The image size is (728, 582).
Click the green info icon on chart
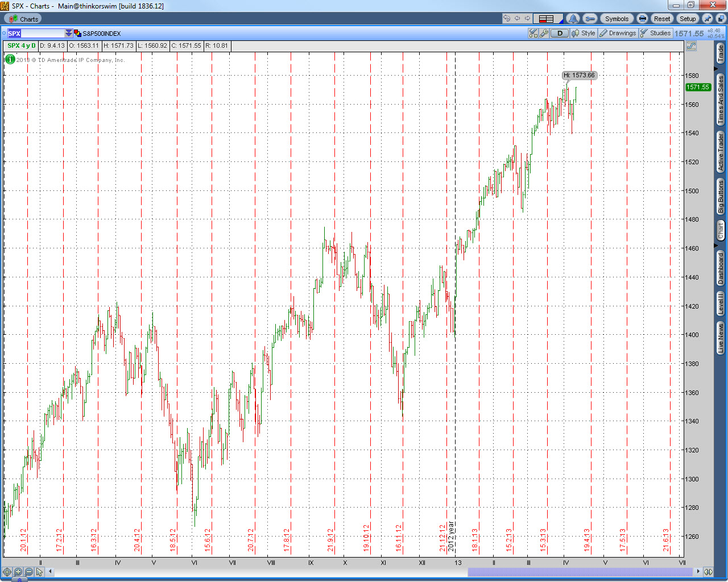(10, 59)
